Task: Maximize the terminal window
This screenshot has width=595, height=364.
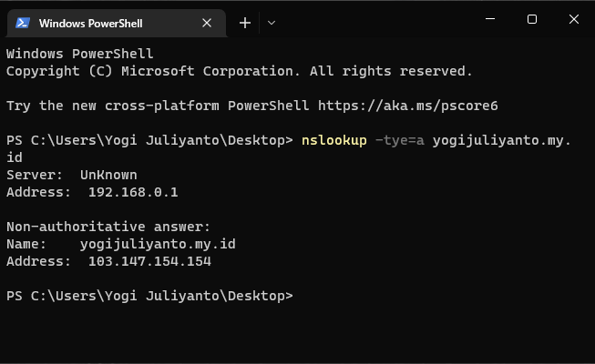Action: tap(532, 19)
